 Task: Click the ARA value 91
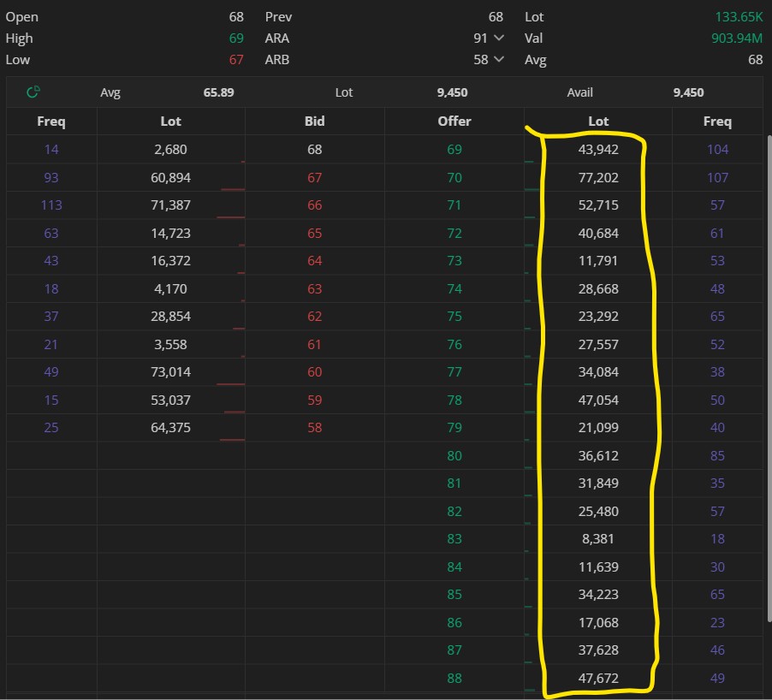point(479,39)
